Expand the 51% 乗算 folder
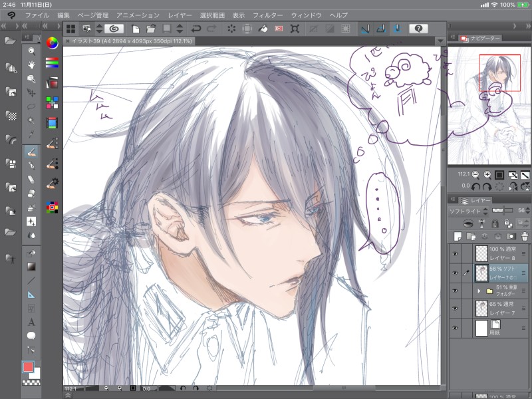The width and height of the screenshot is (532, 399). [x=479, y=291]
